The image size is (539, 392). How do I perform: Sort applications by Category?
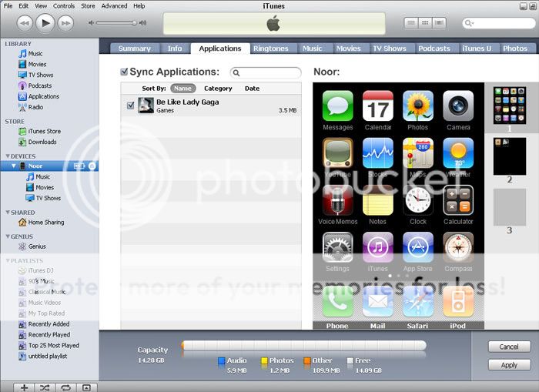click(218, 89)
